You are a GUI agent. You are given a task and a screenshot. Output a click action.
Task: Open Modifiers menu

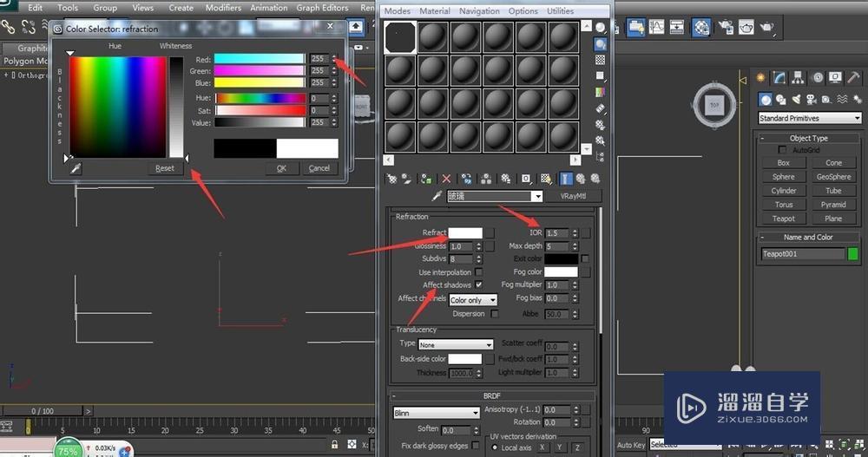(223, 8)
